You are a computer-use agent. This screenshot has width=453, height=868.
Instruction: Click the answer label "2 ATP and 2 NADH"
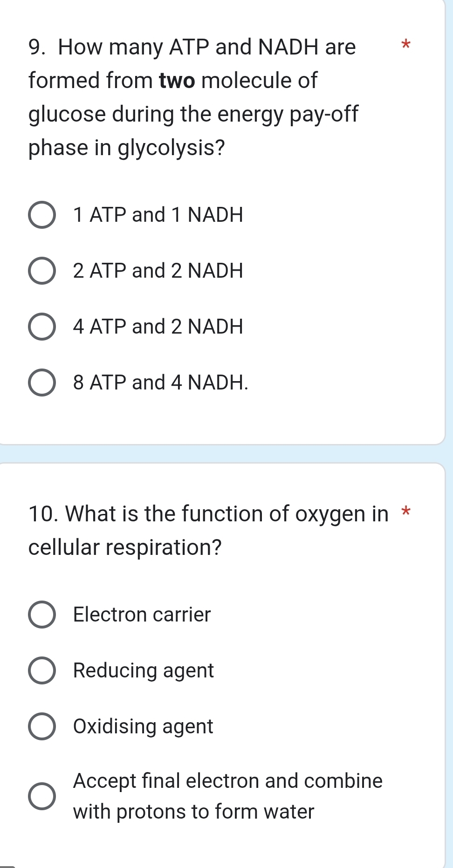click(x=158, y=271)
